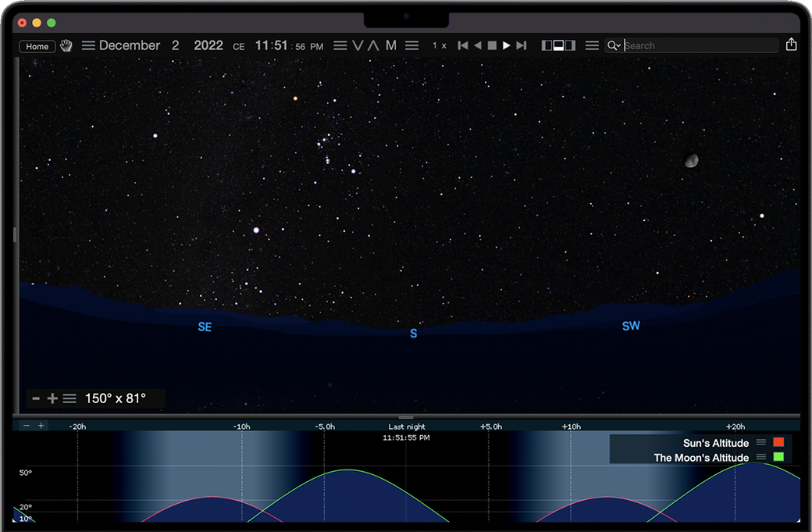The height and width of the screenshot is (532, 812).
Task: Open the share menu
Action: pyautogui.click(x=791, y=45)
